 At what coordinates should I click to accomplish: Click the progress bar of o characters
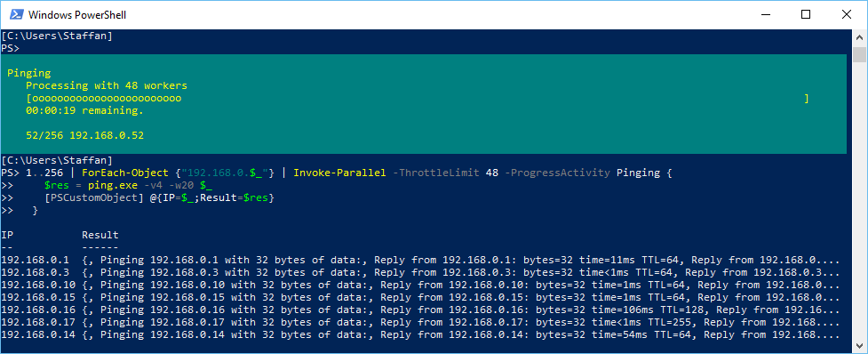click(x=418, y=99)
